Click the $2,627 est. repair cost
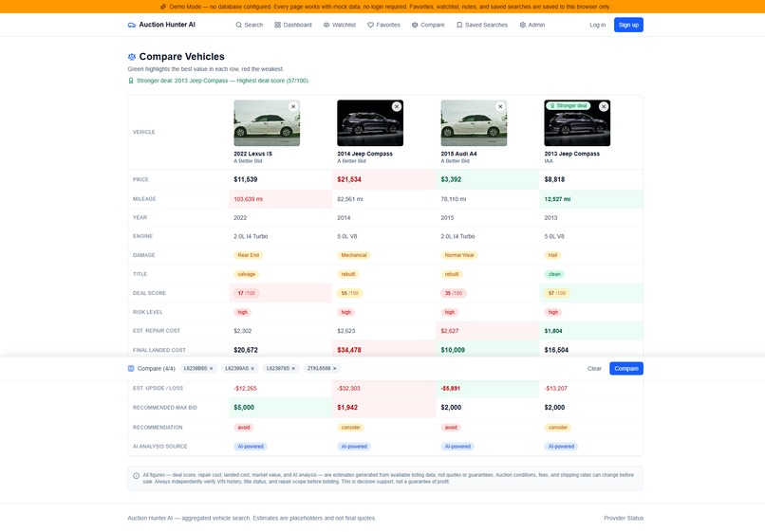Screen dimensions: 765x532 pos(450,331)
